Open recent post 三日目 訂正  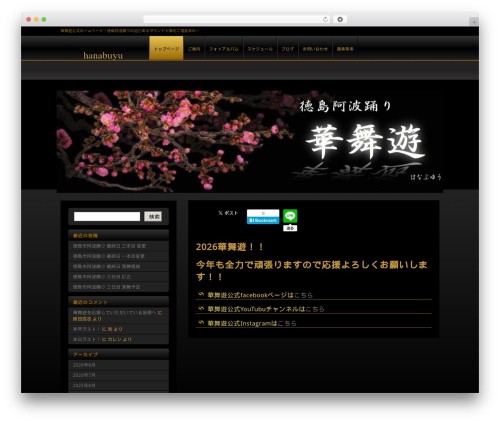[102, 277]
